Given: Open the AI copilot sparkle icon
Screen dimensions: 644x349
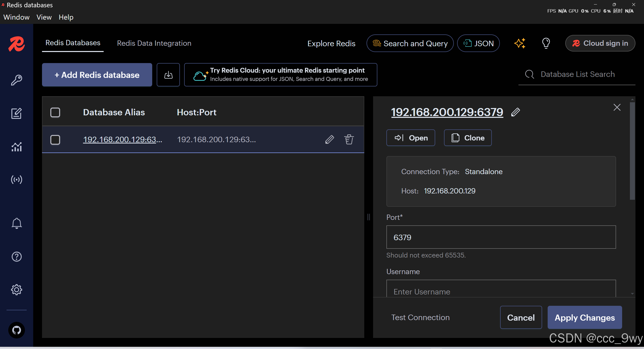Looking at the screenshot, I should point(520,43).
